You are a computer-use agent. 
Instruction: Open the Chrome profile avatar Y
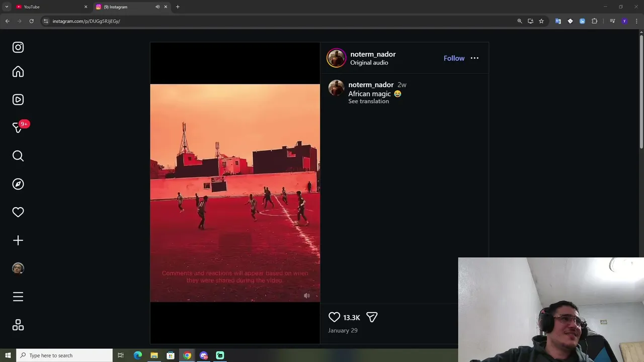click(624, 21)
